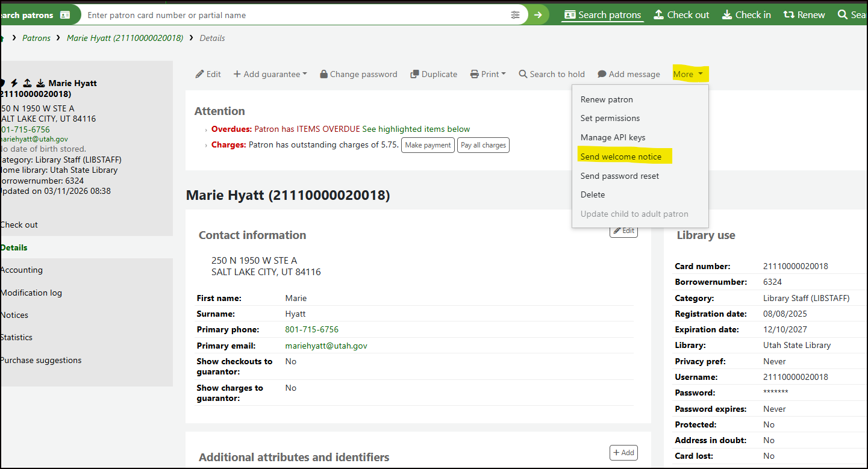This screenshot has height=469, width=868.
Task: Click the green arrow search submit button
Action: pyautogui.click(x=538, y=14)
